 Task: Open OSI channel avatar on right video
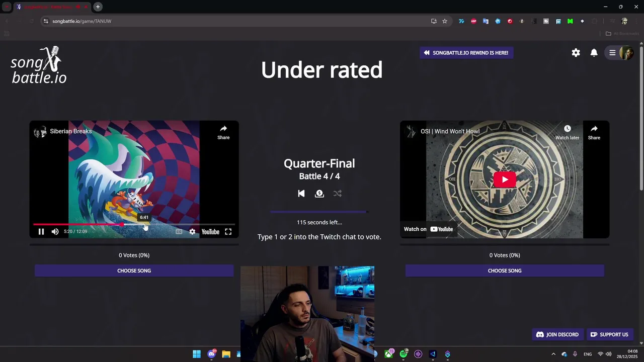click(411, 132)
